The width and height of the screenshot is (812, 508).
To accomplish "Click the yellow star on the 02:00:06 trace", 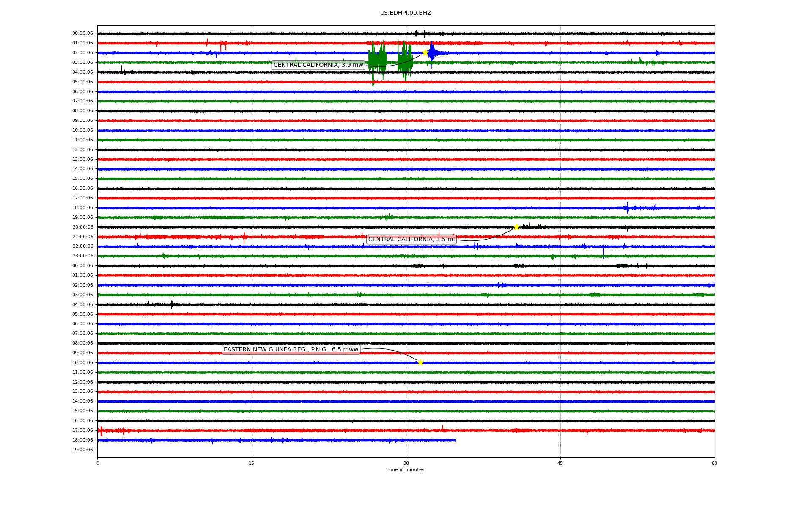I will [425, 52].
